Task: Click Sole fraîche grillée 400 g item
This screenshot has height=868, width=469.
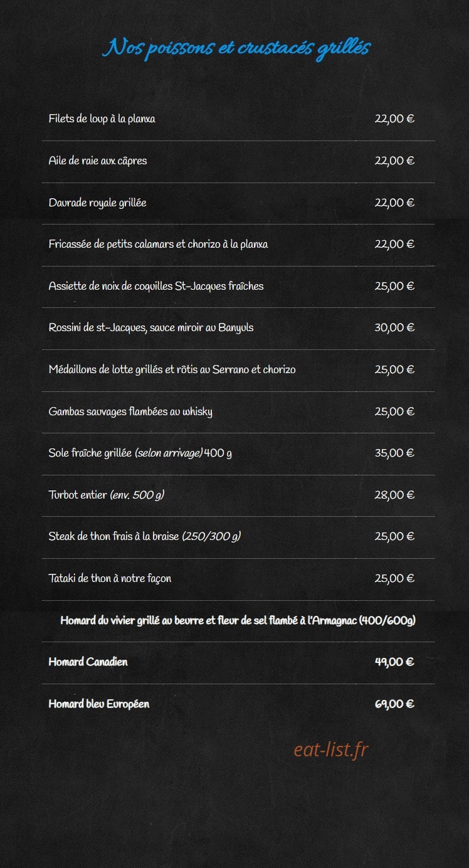Action: click(140, 453)
